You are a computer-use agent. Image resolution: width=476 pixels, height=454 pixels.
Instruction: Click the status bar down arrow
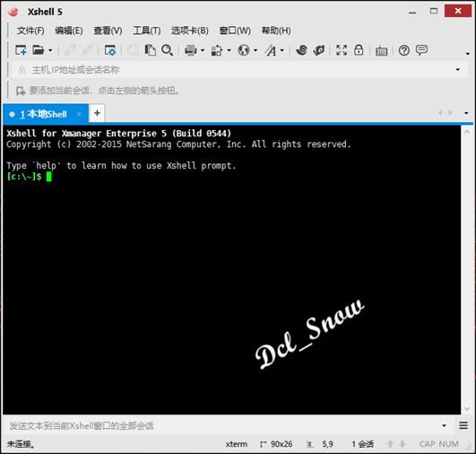[402, 444]
